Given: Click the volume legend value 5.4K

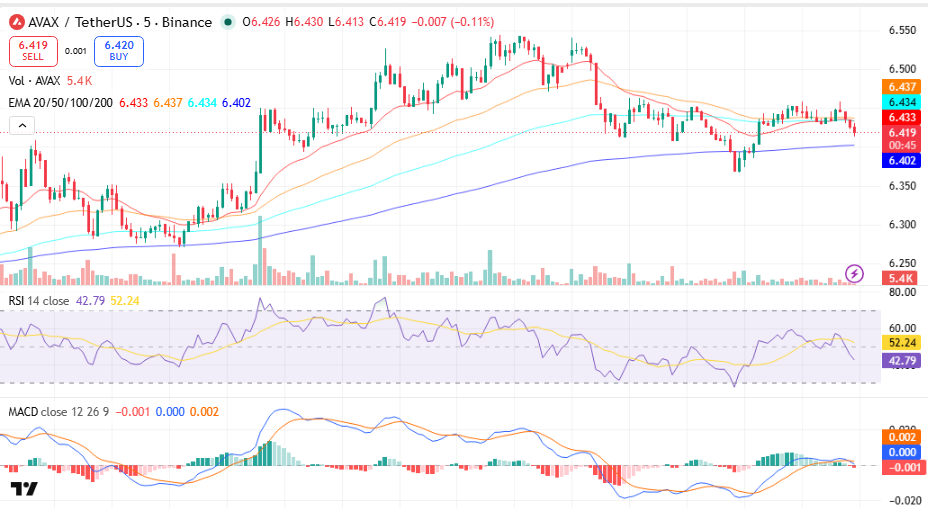Looking at the screenshot, I should (79, 80).
